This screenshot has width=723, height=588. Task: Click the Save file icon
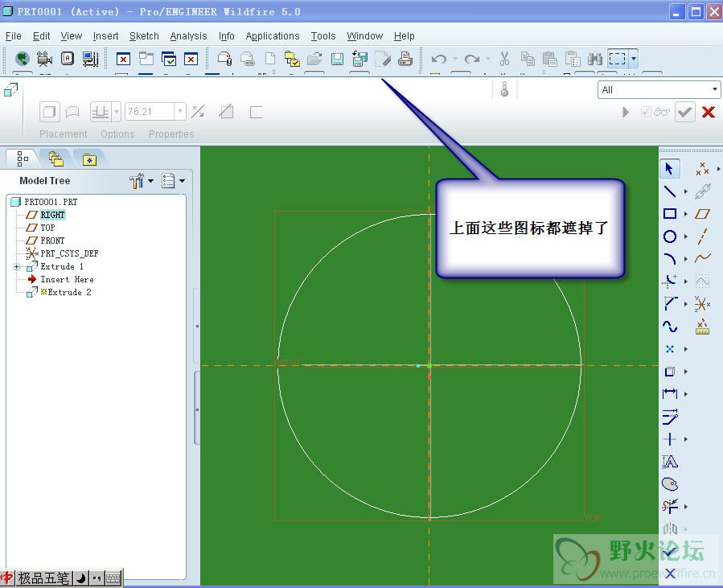[338, 59]
